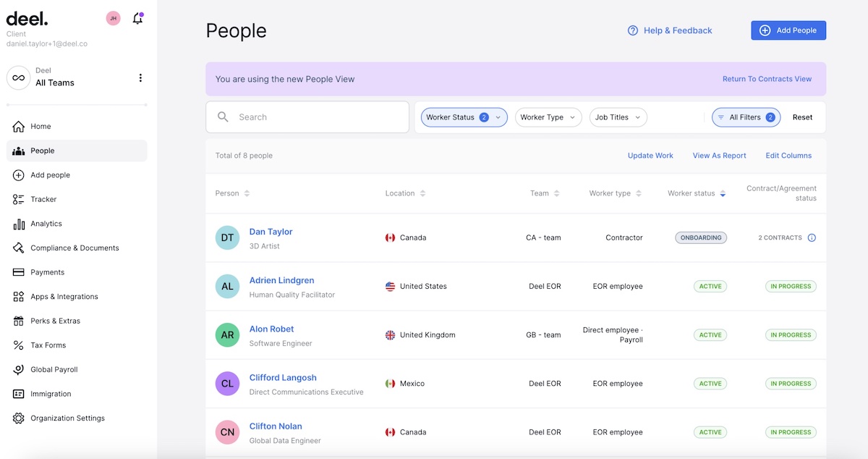Sort table by Worker status column
This screenshot has height=459, width=868.
[697, 193]
